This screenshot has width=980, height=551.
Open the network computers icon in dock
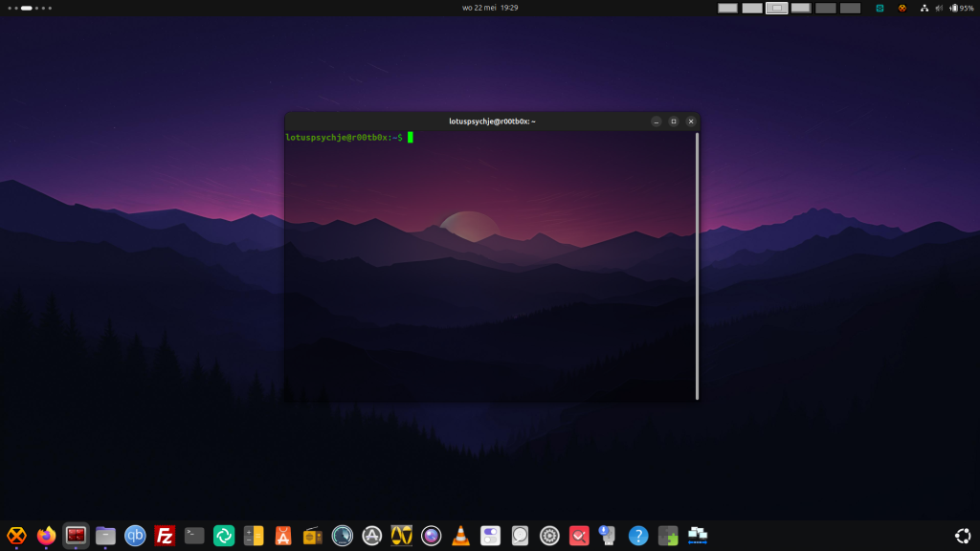698,536
